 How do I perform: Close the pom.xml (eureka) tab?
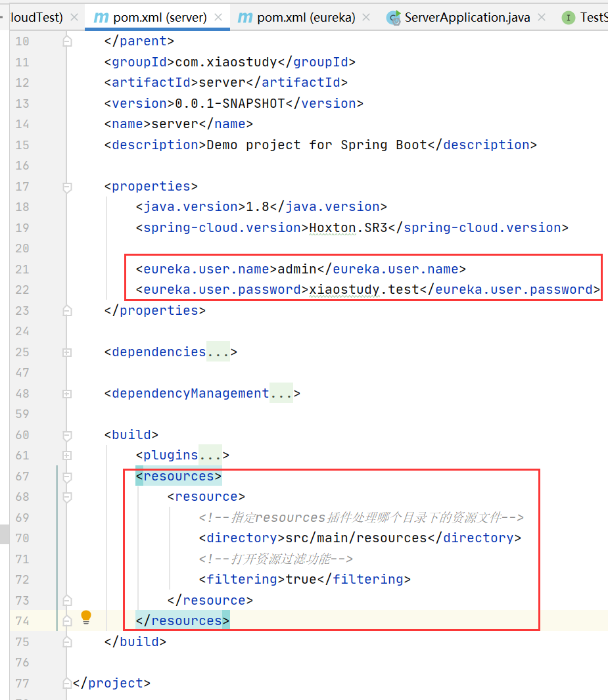[x=366, y=17]
